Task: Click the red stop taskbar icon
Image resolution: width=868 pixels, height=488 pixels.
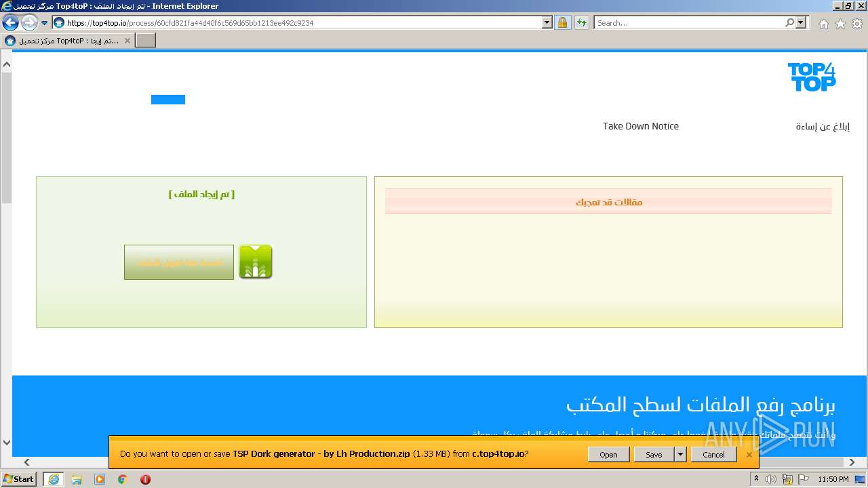Action: pos(145,479)
